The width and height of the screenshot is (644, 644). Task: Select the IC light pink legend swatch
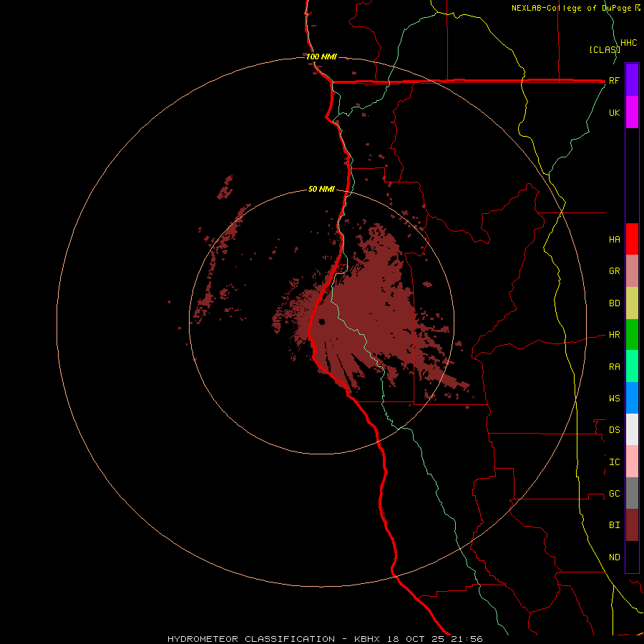point(632,462)
